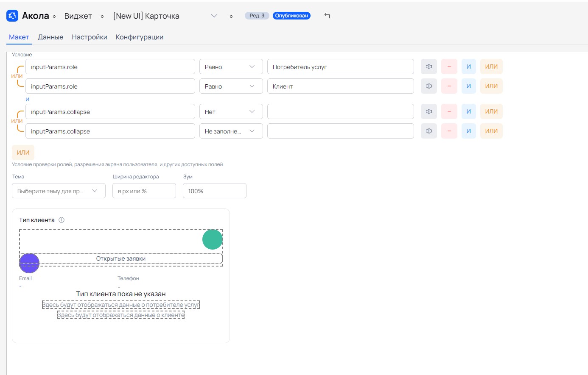588x375 pixels.
Task: Click the Ред. 3 revision badge
Action: [257, 16]
